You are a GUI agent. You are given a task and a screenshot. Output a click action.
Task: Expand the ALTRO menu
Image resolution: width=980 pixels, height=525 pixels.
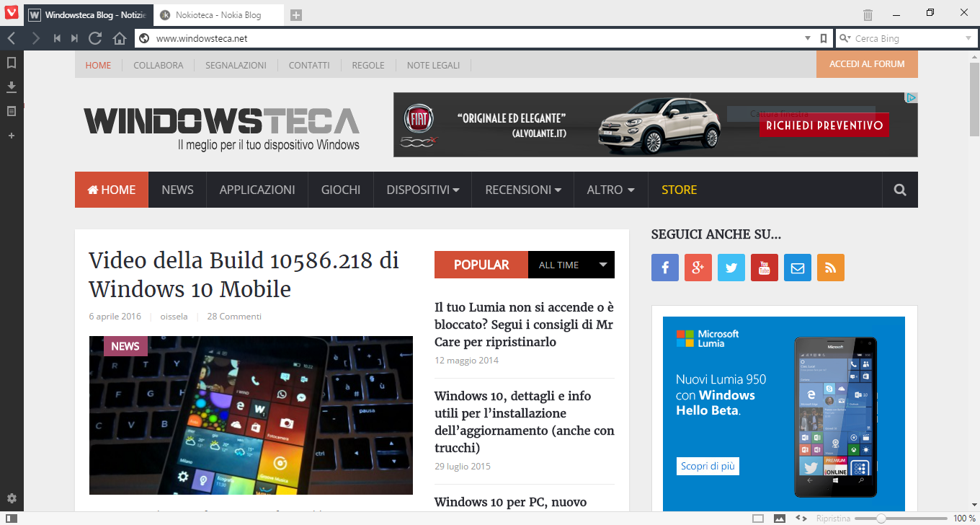tap(611, 190)
